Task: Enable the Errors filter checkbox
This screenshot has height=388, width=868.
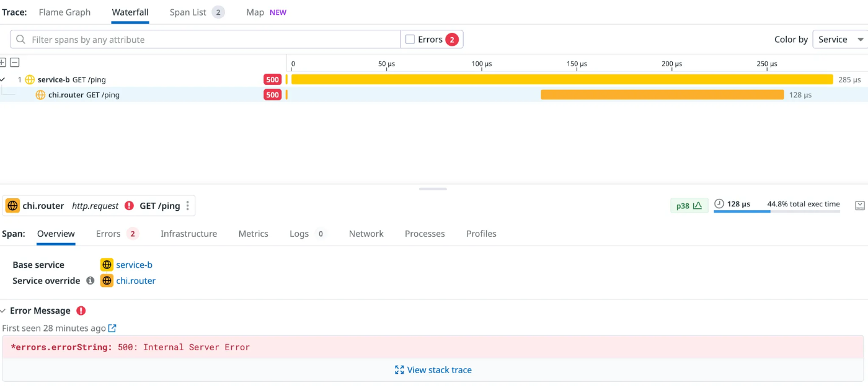Action: (410, 40)
